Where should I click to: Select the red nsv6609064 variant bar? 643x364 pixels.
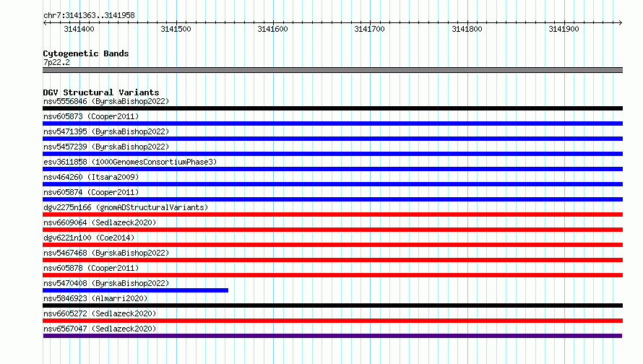332,230
